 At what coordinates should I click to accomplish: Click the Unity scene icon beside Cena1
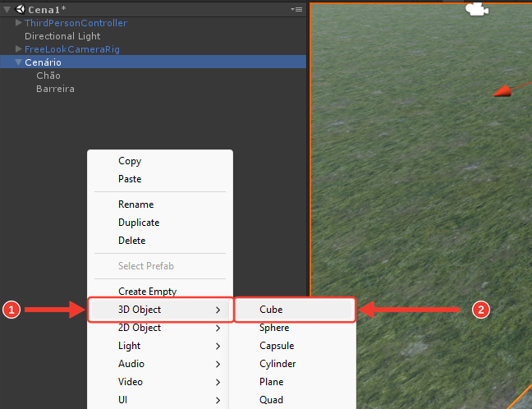tap(21, 10)
